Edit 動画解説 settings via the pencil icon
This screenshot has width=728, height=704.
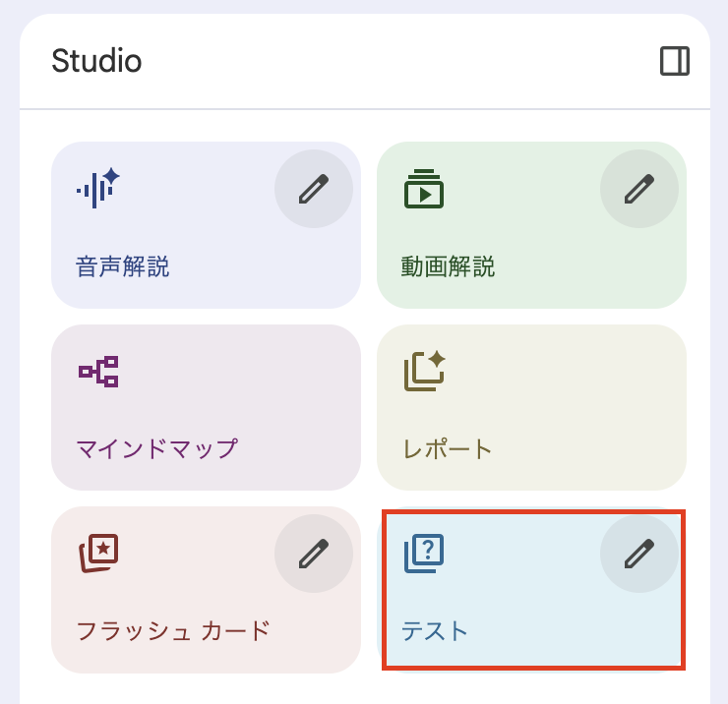coord(639,189)
